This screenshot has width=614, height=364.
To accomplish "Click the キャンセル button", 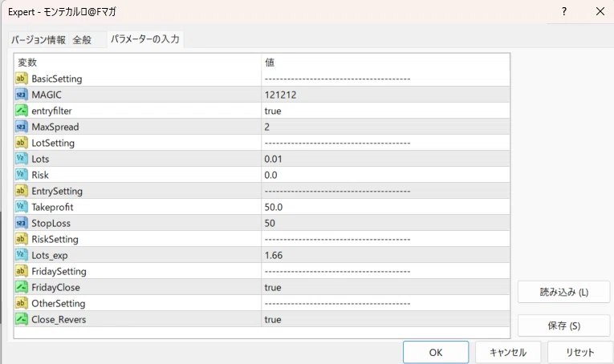I will coord(508,352).
